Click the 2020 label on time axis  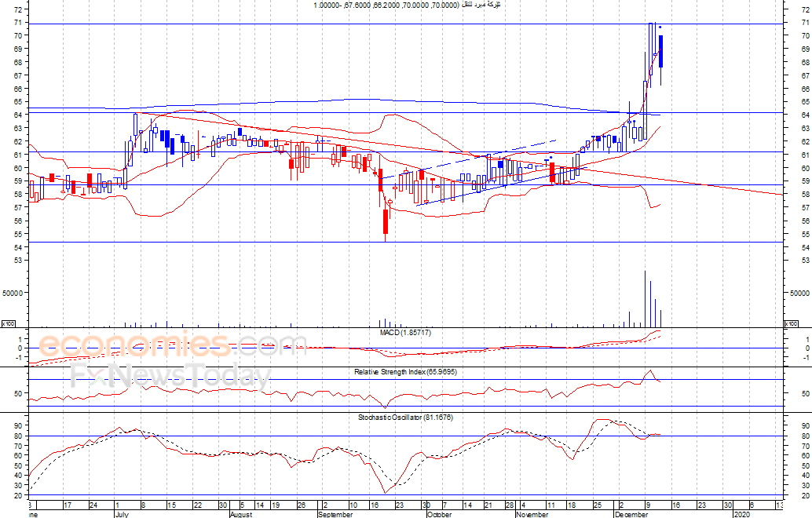(741, 514)
